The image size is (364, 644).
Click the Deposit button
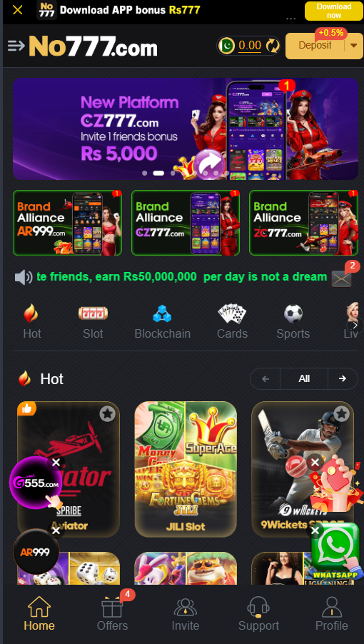[315, 46]
